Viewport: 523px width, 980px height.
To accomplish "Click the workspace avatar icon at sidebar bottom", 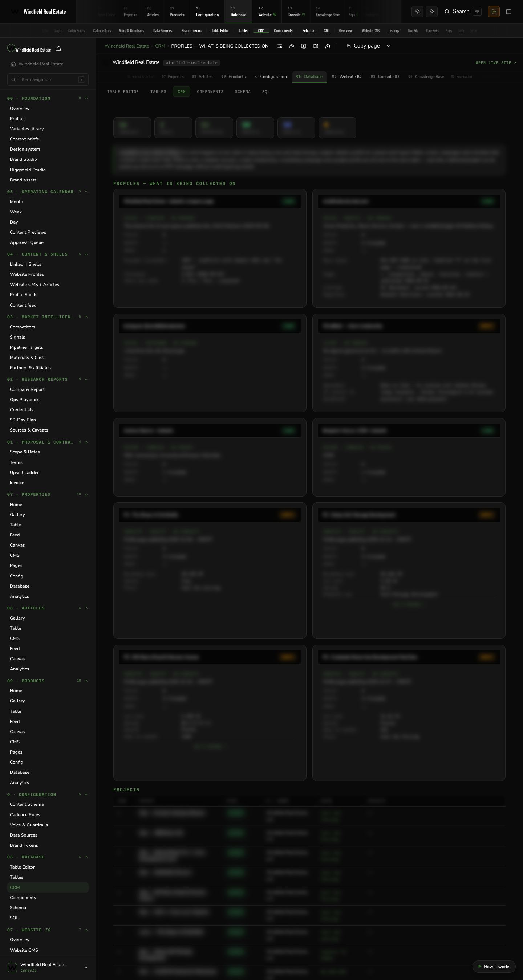I will tap(12, 967).
